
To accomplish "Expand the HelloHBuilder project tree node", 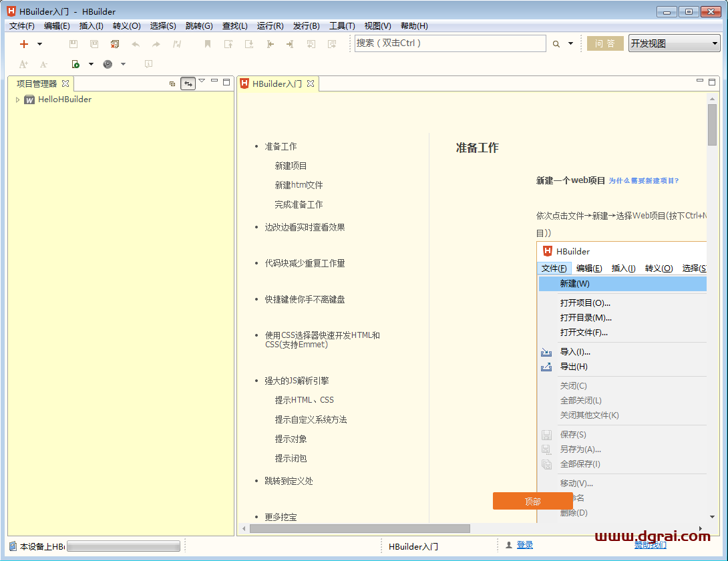I will pos(17,100).
